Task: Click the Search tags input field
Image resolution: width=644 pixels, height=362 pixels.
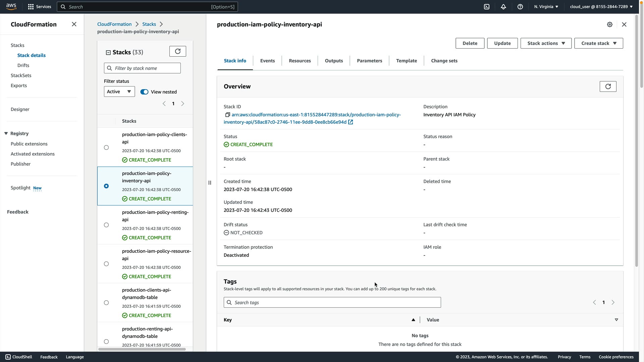Action: point(332,302)
